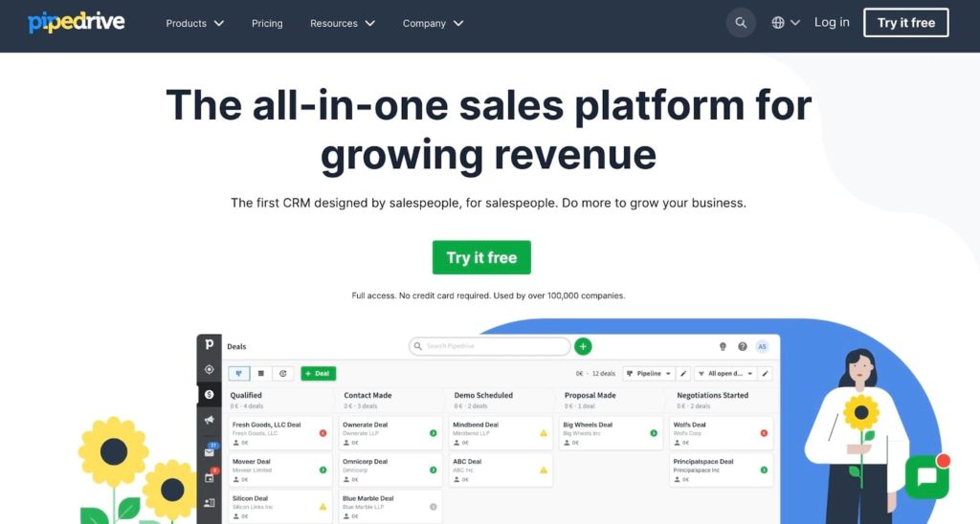Click the green plus quick-add button
The height and width of the screenshot is (524, 980).
click(x=583, y=346)
